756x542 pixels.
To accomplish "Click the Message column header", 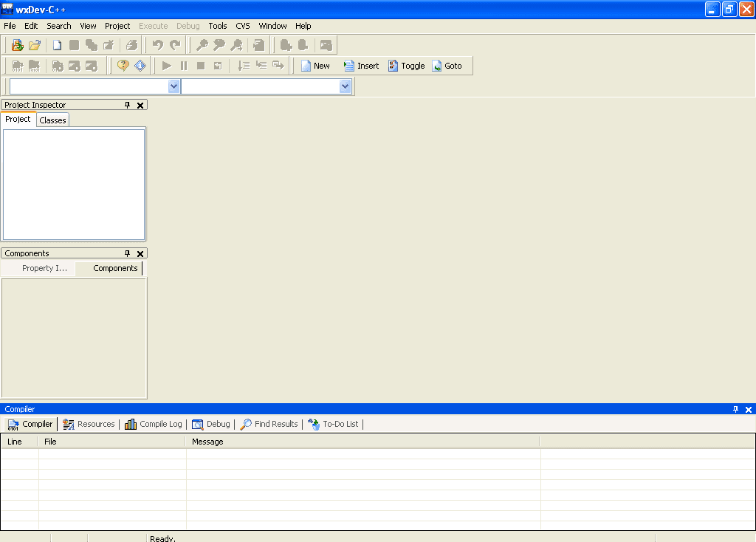I will 362,442.
